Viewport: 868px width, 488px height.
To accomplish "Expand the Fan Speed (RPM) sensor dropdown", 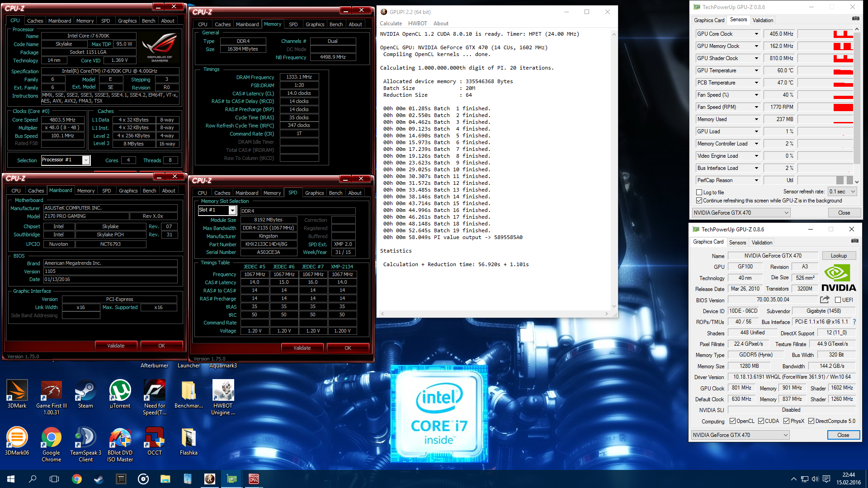I will click(756, 107).
